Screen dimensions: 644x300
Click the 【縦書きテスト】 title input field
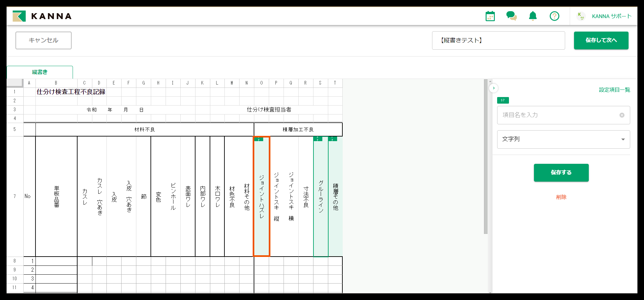click(x=498, y=40)
